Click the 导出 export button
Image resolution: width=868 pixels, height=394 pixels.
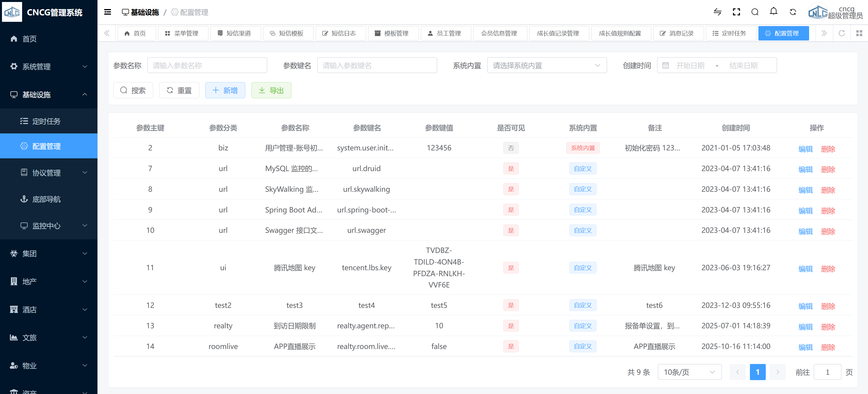point(271,90)
